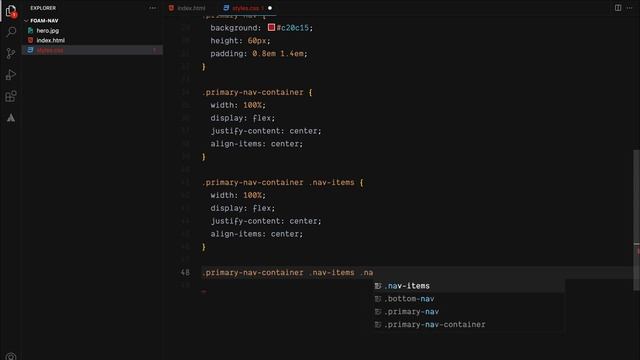Open index.html in the explorer
The image size is (640, 360).
click(51, 40)
